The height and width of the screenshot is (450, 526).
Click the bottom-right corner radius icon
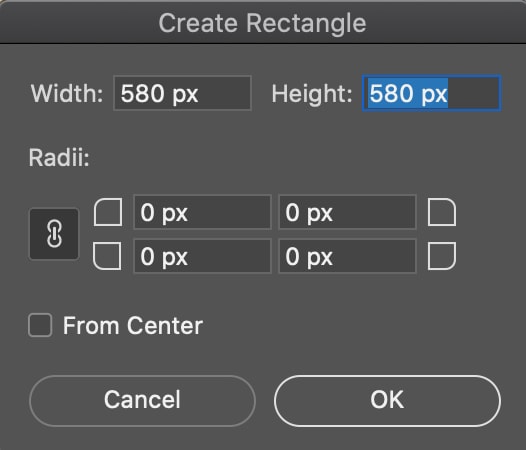442,256
